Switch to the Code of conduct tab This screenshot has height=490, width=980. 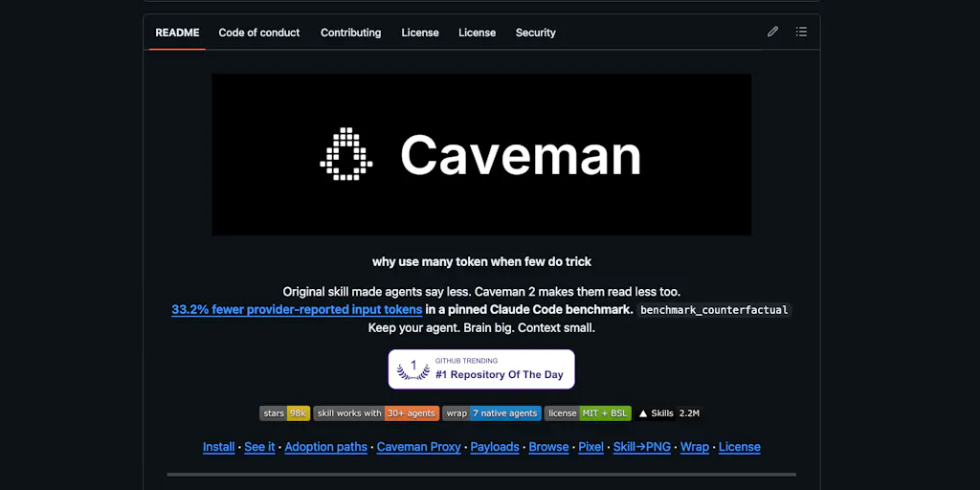click(x=258, y=33)
